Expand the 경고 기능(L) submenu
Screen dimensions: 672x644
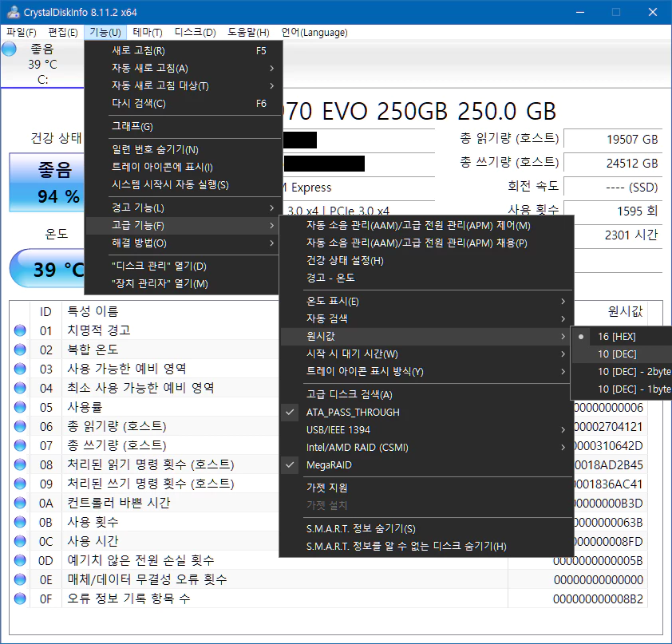pyautogui.click(x=183, y=207)
